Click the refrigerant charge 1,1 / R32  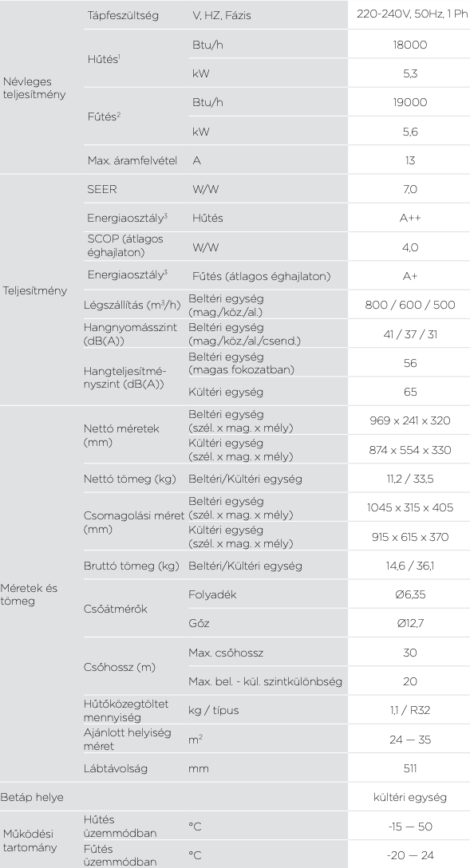410,710
